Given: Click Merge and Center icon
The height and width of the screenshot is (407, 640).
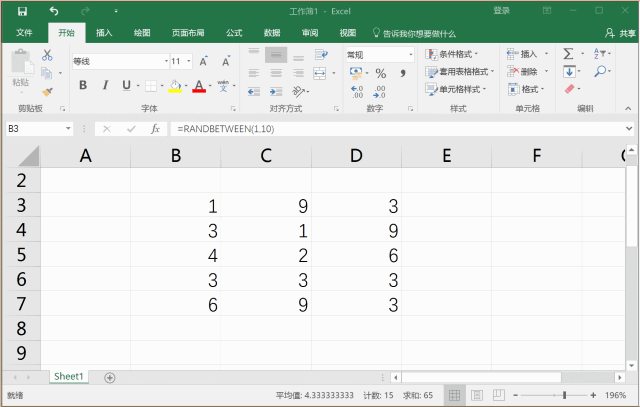Looking at the screenshot, I should (320, 73).
